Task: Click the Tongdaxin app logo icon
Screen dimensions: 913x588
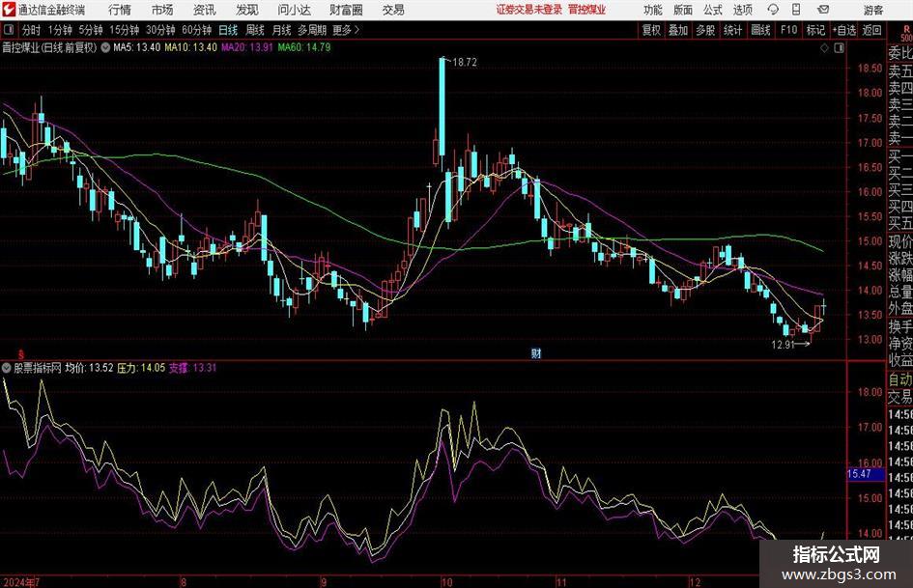Action: 8,10
